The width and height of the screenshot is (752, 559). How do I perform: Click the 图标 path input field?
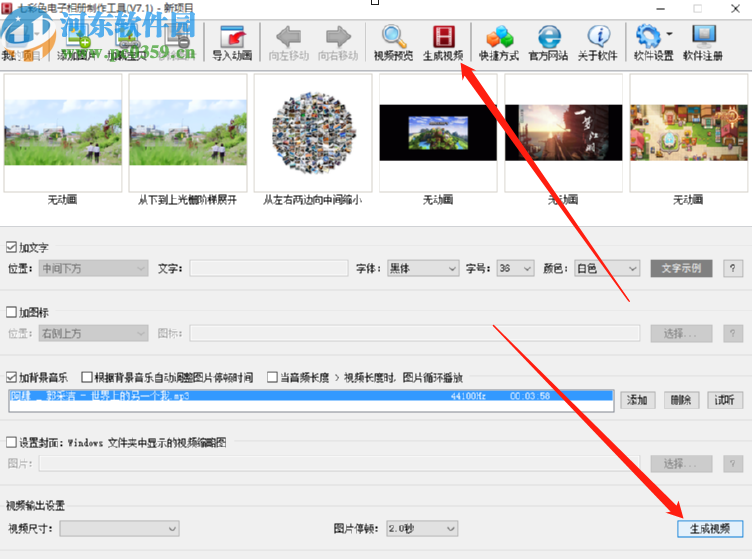click(415, 333)
